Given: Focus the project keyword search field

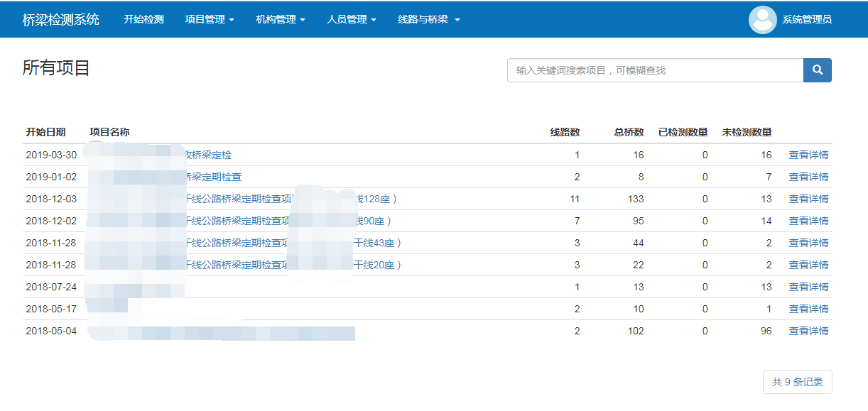Looking at the screenshot, I should tap(655, 70).
